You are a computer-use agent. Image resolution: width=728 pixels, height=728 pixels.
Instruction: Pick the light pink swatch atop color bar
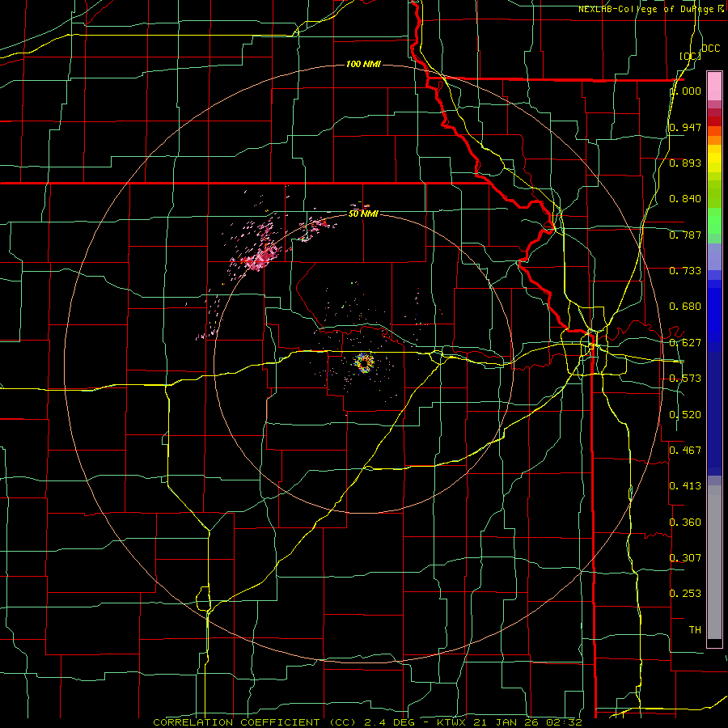[x=714, y=86]
